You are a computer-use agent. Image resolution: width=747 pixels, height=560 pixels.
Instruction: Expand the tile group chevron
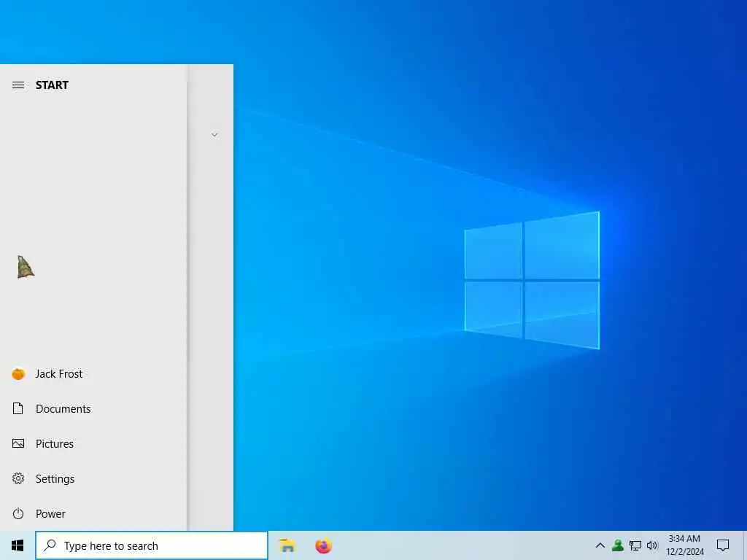point(214,135)
